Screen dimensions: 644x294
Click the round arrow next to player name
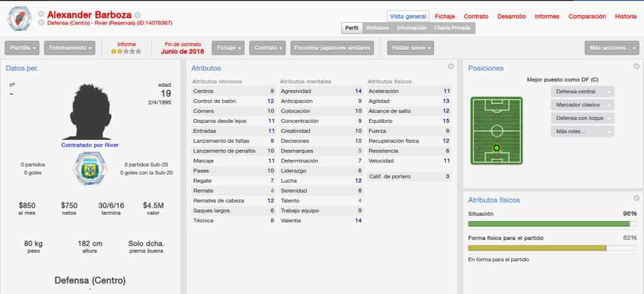click(x=137, y=15)
